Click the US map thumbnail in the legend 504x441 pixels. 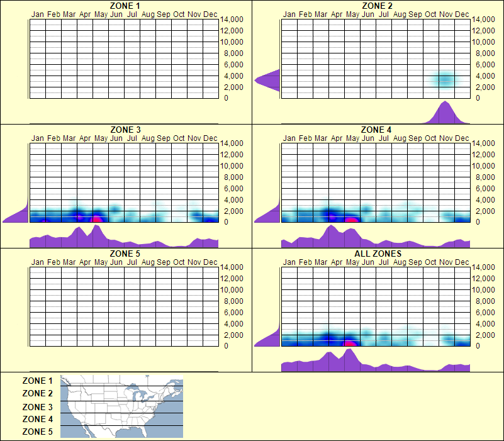tap(120, 406)
